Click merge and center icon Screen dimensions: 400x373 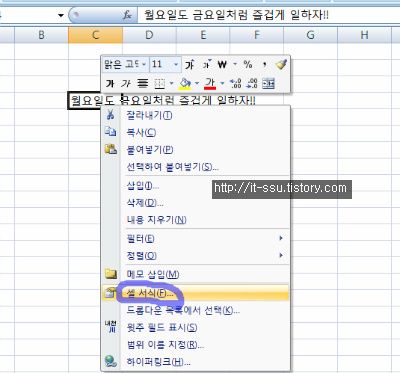click(268, 83)
